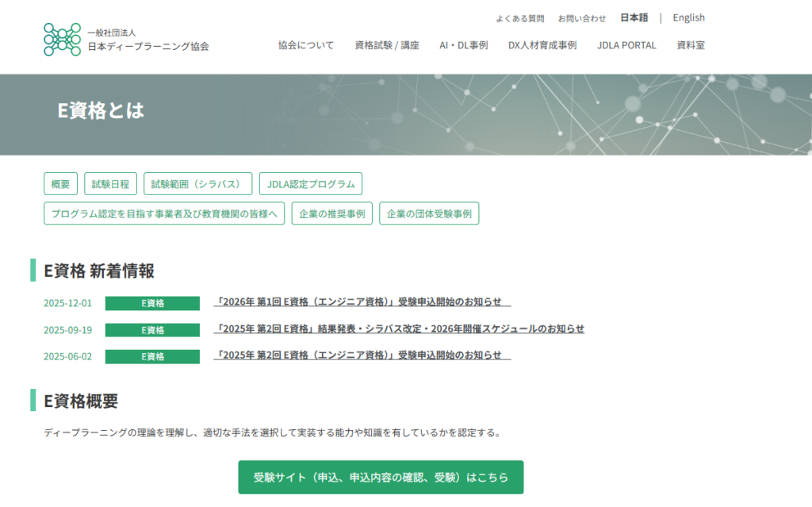Open DX人材育成事例 menu item
812x507 pixels.
click(542, 45)
